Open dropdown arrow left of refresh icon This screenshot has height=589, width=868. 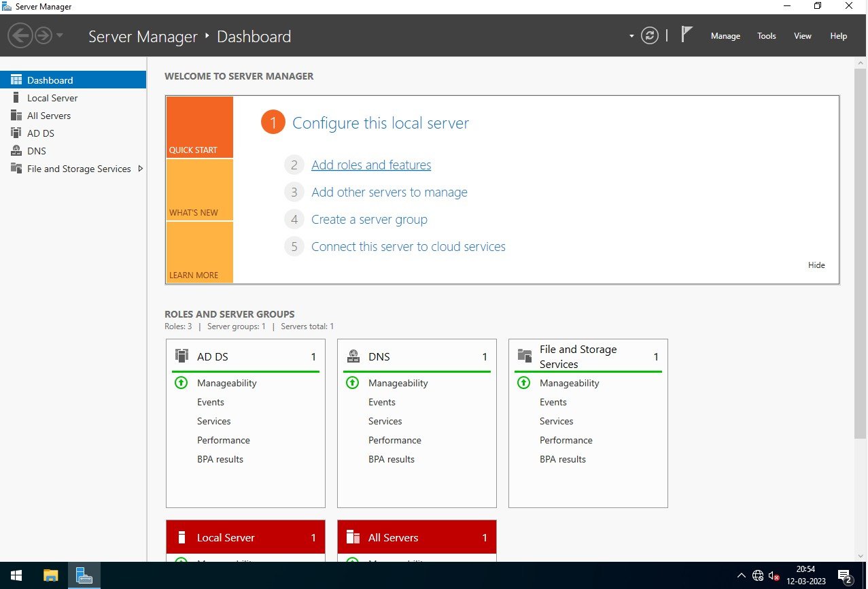(631, 36)
